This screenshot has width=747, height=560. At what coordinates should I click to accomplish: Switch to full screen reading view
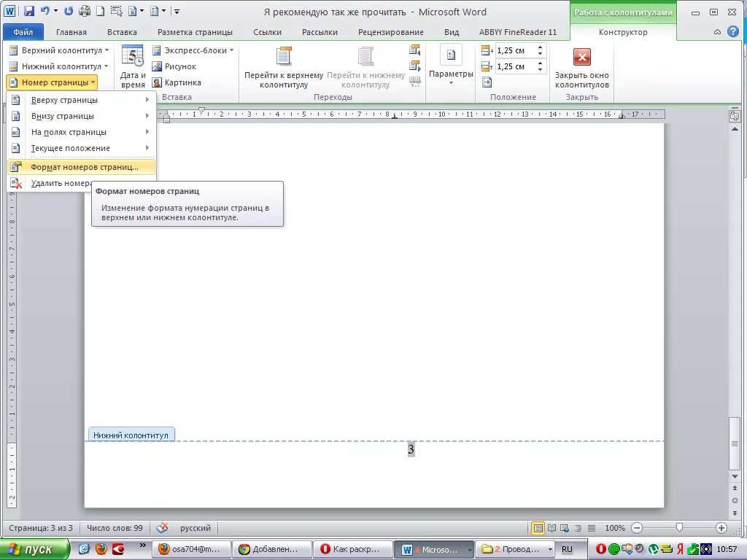pyautogui.click(x=551, y=528)
